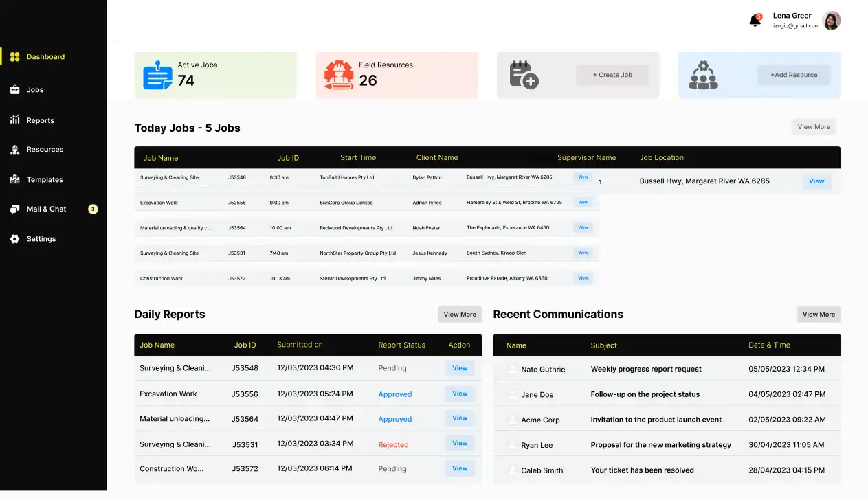
Task: Click the Reports chart icon in sidebar
Action: [x=14, y=120]
